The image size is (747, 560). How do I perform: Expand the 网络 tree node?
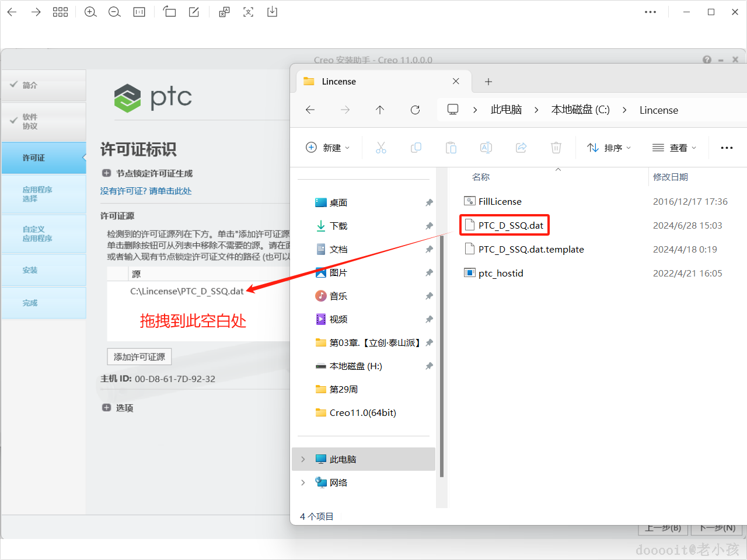(303, 482)
